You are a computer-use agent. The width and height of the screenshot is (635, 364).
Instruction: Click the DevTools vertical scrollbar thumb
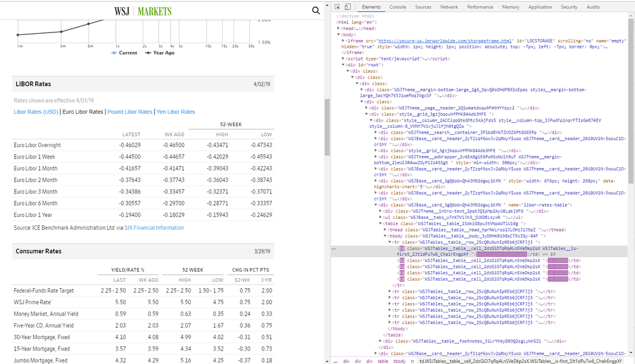(x=632, y=100)
